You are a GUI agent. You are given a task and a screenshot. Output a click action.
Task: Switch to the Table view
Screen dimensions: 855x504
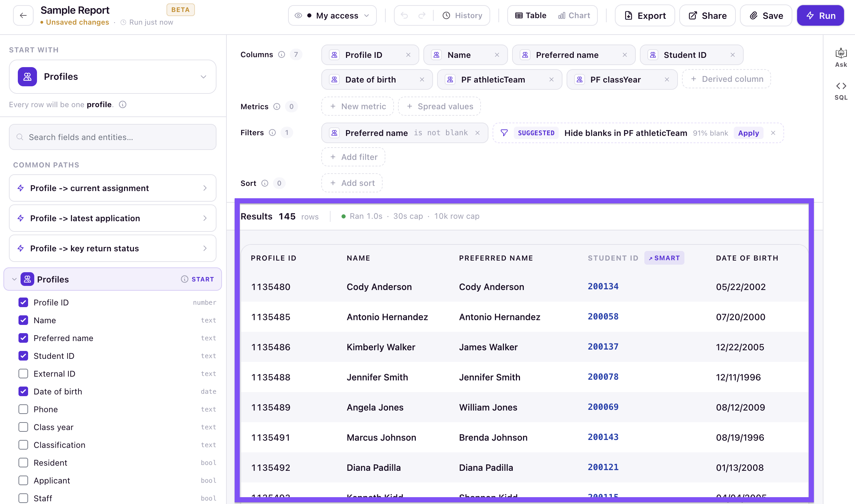point(531,15)
